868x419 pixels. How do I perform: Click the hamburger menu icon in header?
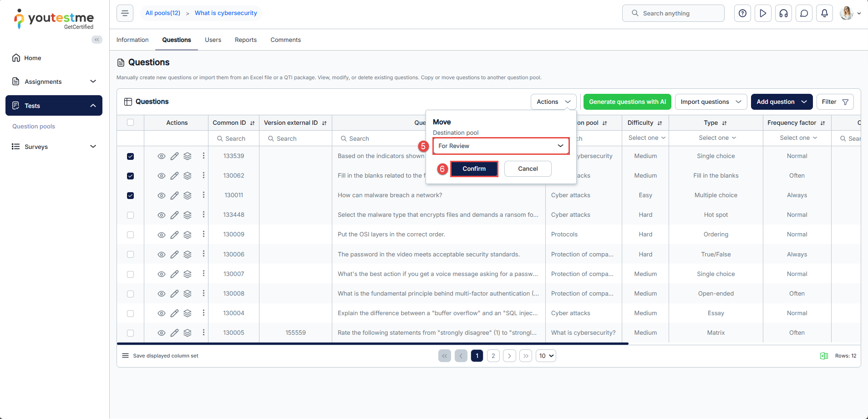coord(125,13)
